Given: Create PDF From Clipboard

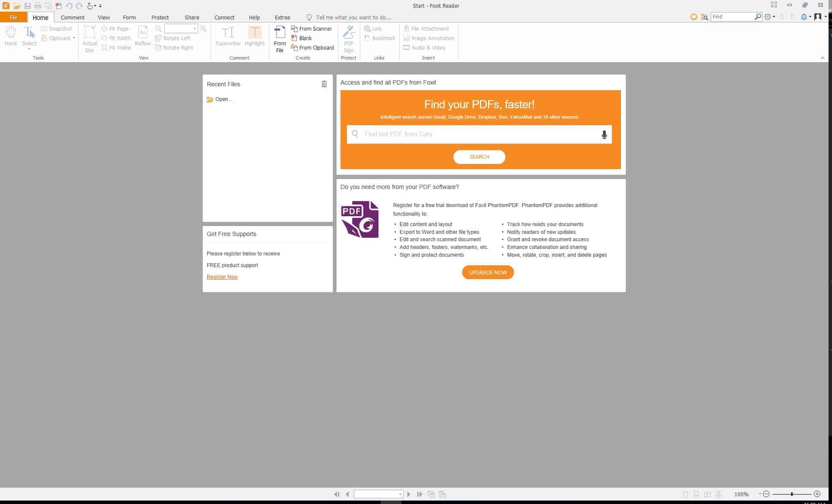Looking at the screenshot, I should pos(312,47).
